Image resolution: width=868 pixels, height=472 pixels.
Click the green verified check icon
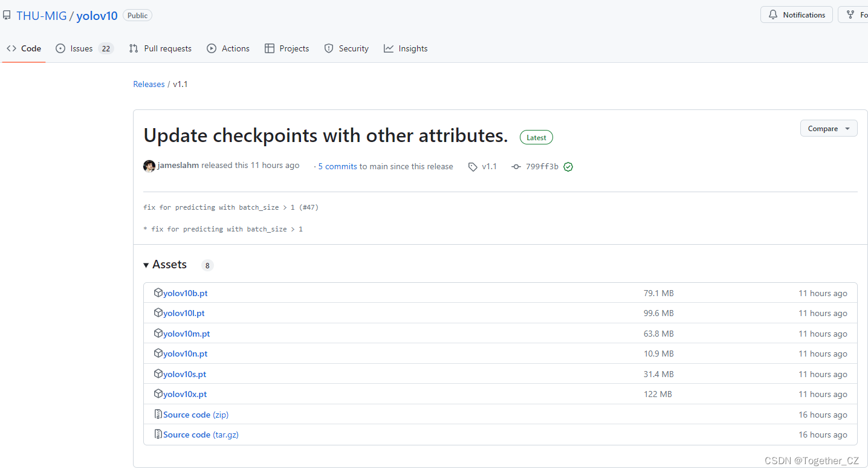click(x=568, y=167)
